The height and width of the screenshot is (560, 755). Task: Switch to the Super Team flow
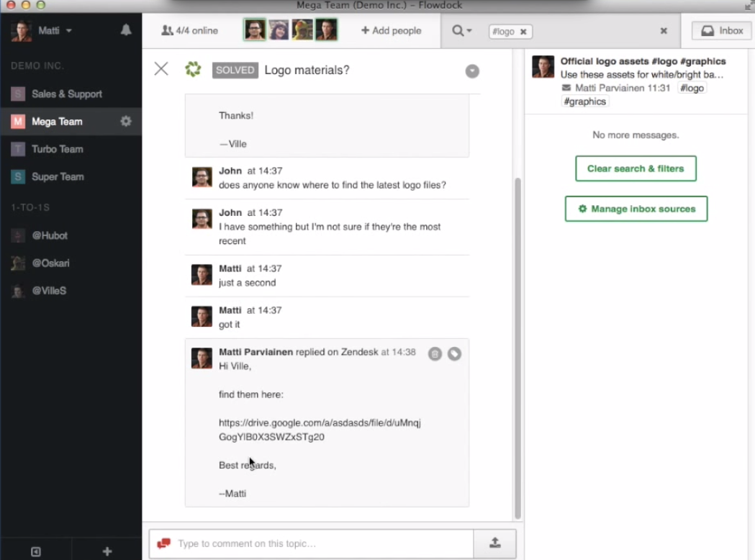(x=71, y=177)
